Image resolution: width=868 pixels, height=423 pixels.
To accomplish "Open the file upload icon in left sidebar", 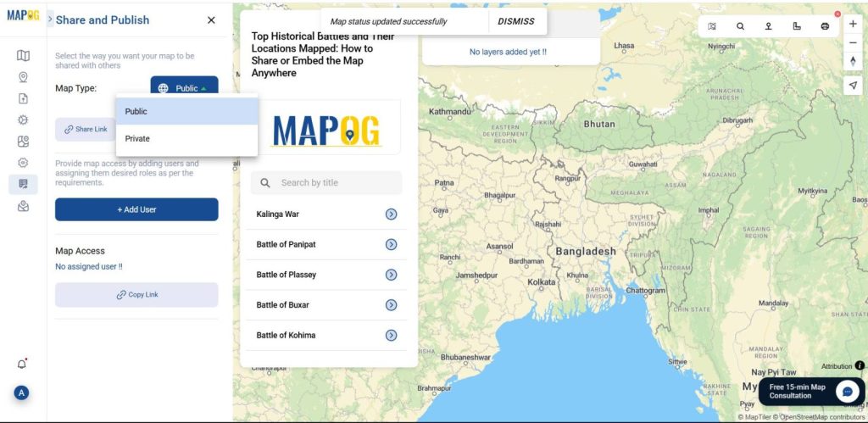I will [x=23, y=98].
